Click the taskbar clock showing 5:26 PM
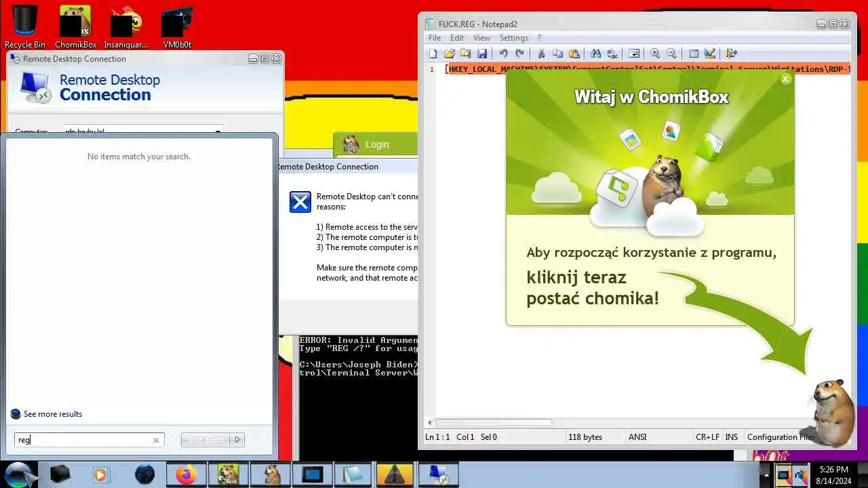This screenshot has width=868, height=488. pyautogui.click(x=833, y=474)
